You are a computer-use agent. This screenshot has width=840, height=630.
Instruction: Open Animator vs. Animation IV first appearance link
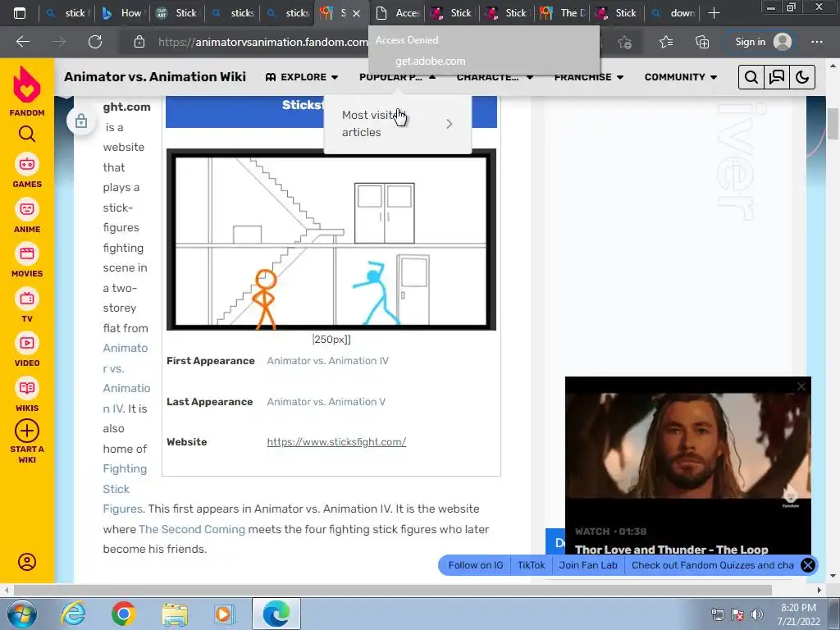pos(328,361)
